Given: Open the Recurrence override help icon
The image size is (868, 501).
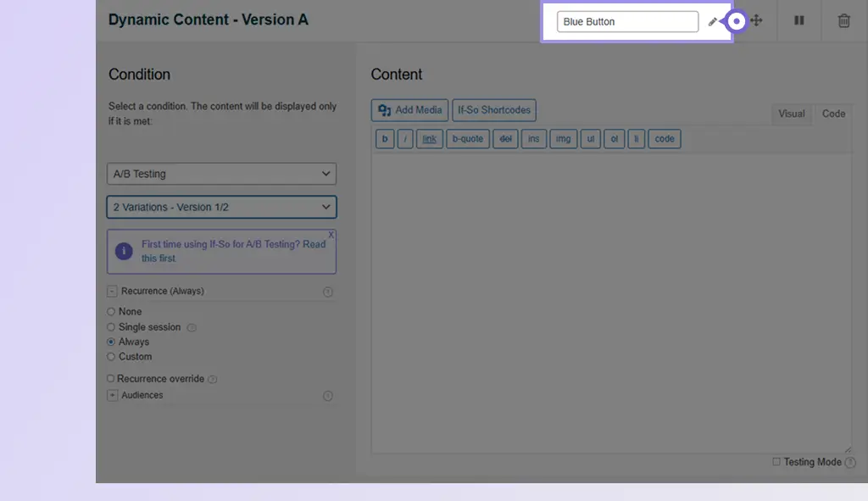Looking at the screenshot, I should click(212, 379).
